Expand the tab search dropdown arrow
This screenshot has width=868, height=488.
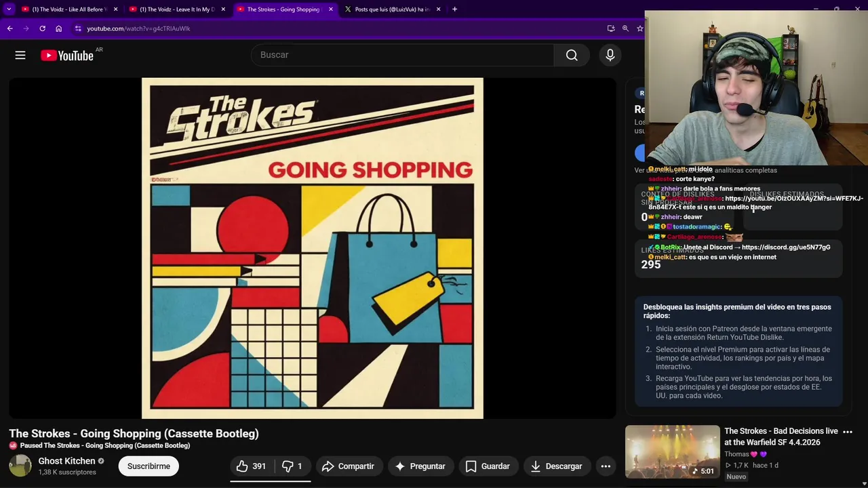coord(9,9)
